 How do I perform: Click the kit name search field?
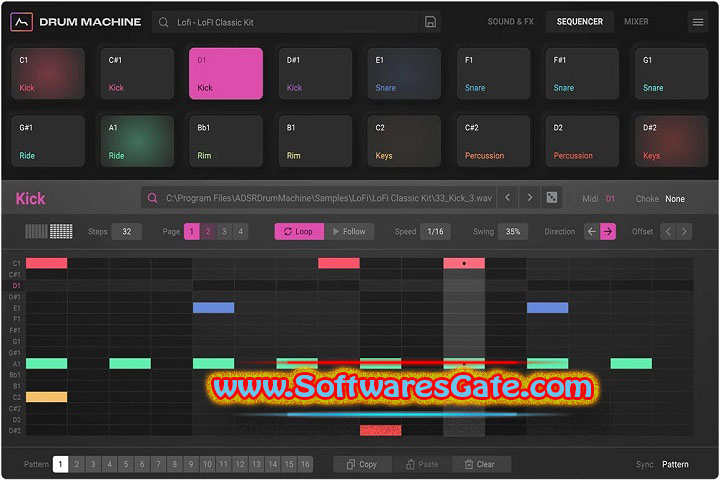[x=286, y=22]
